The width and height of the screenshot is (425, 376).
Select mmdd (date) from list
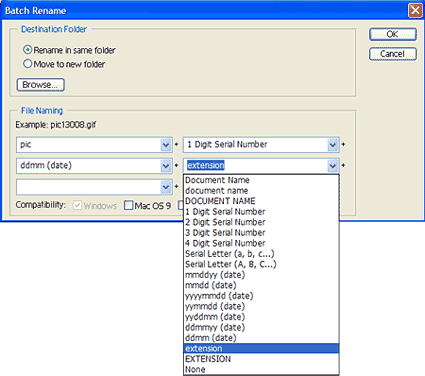click(x=261, y=285)
